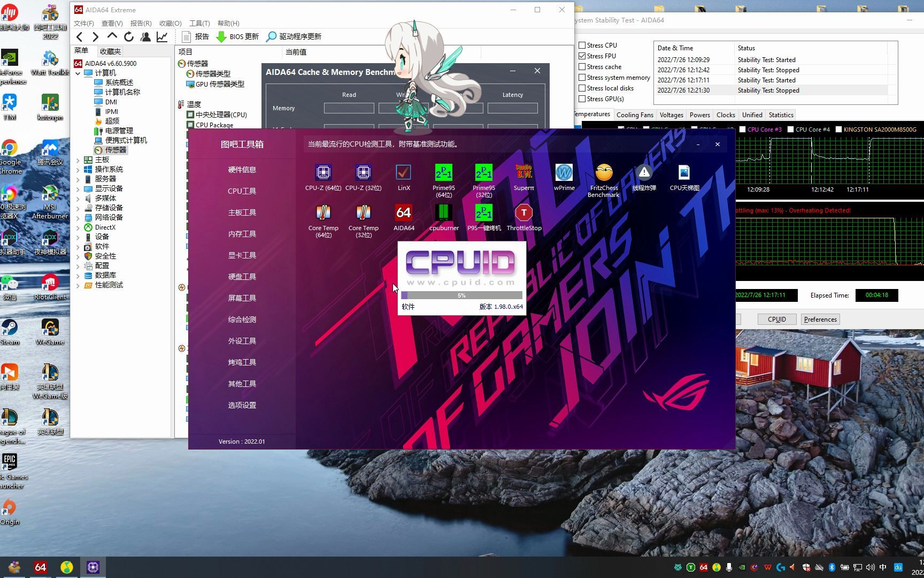Launch Core Temp (32位)
This screenshot has width=924, height=578.
pyautogui.click(x=364, y=220)
